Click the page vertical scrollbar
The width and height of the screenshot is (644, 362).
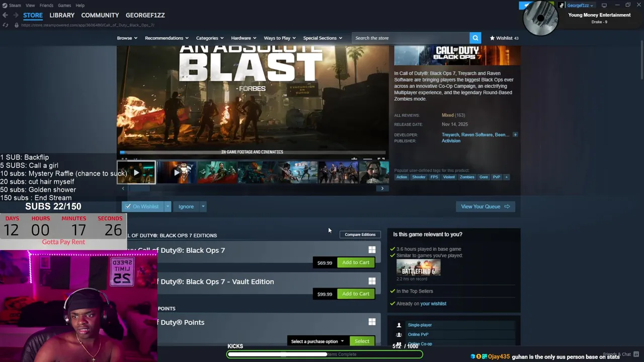click(x=641, y=60)
